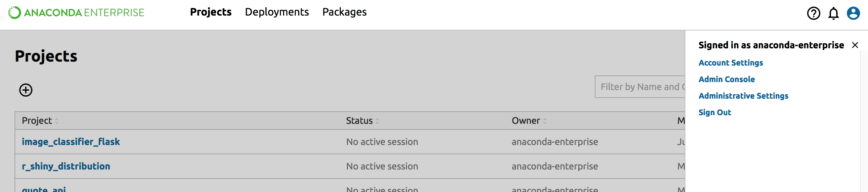Image resolution: width=868 pixels, height=192 pixels.
Task: Open the Admin Console link
Action: point(726,79)
